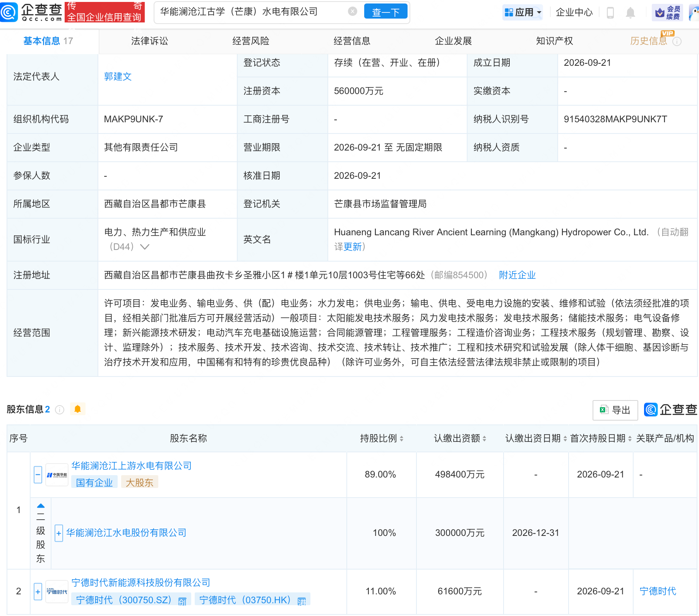Expand the 华能澜沧江水电股份有限公司 sub-shareholder
699x616 pixels.
pos(59,533)
